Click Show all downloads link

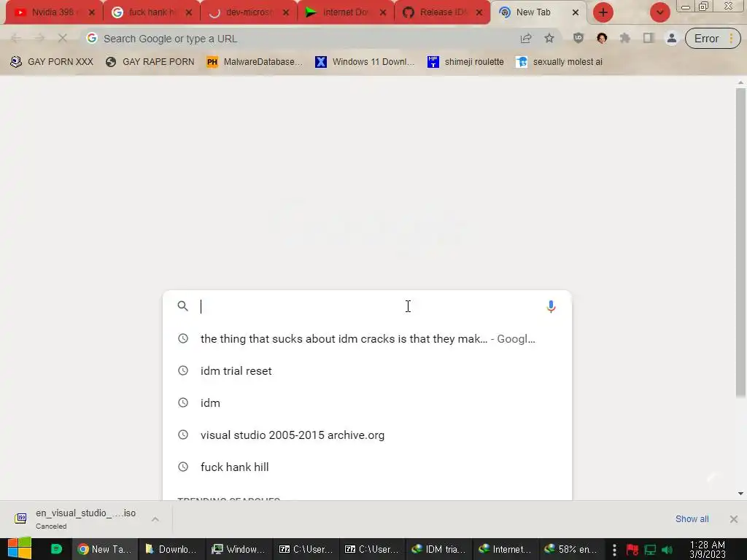pyautogui.click(x=692, y=519)
